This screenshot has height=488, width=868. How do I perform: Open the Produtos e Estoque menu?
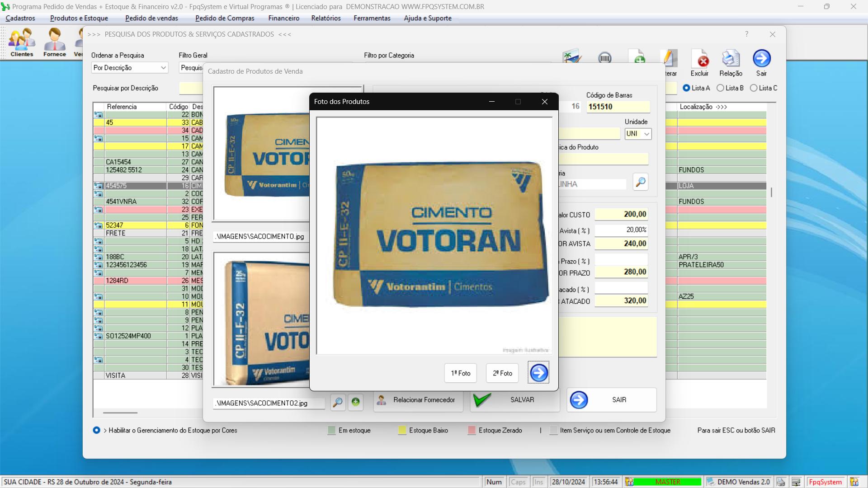79,18
